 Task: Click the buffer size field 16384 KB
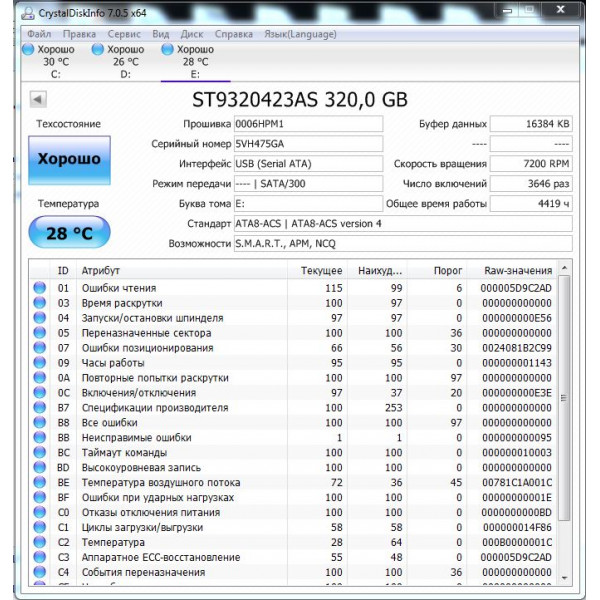tap(531, 124)
